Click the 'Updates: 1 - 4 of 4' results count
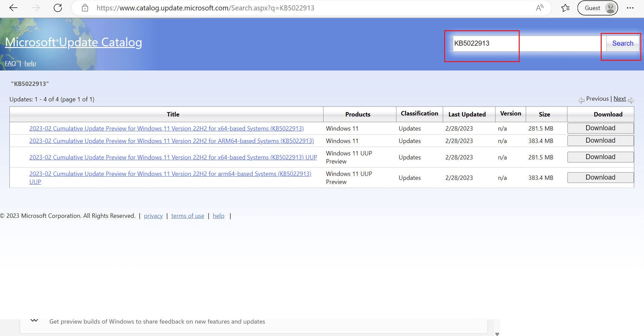Image resolution: width=644 pixels, height=336 pixels. click(x=52, y=99)
